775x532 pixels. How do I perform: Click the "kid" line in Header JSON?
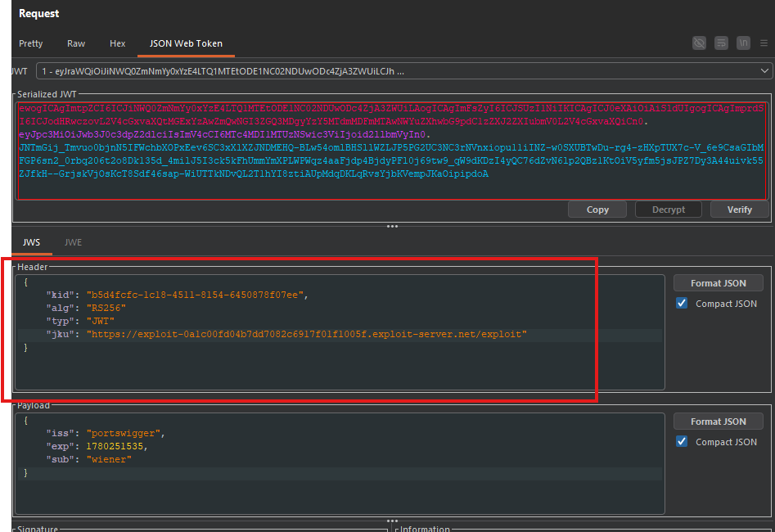point(177,295)
